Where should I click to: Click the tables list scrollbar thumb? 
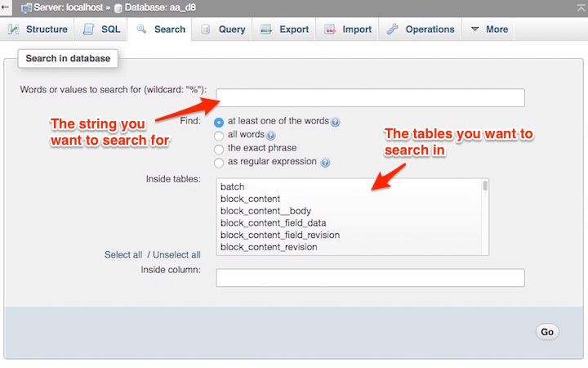pos(485,186)
